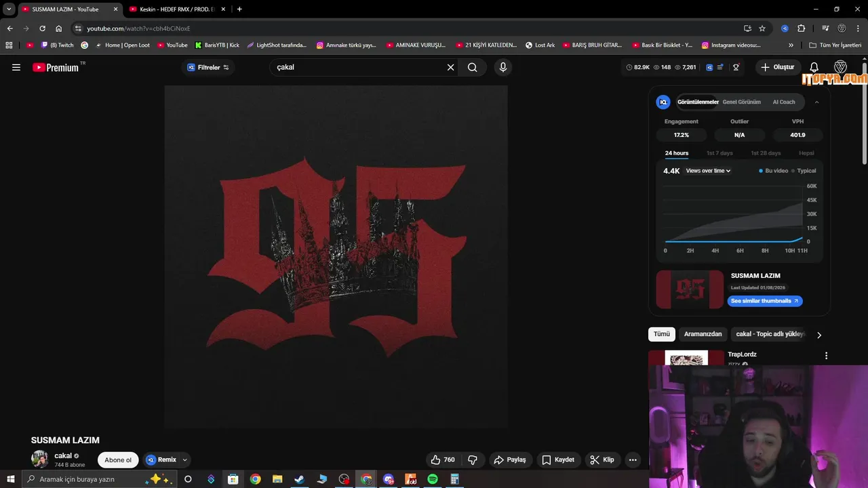The height and width of the screenshot is (488, 868).
Task: Show more filter chips arrow
Action: (818, 335)
